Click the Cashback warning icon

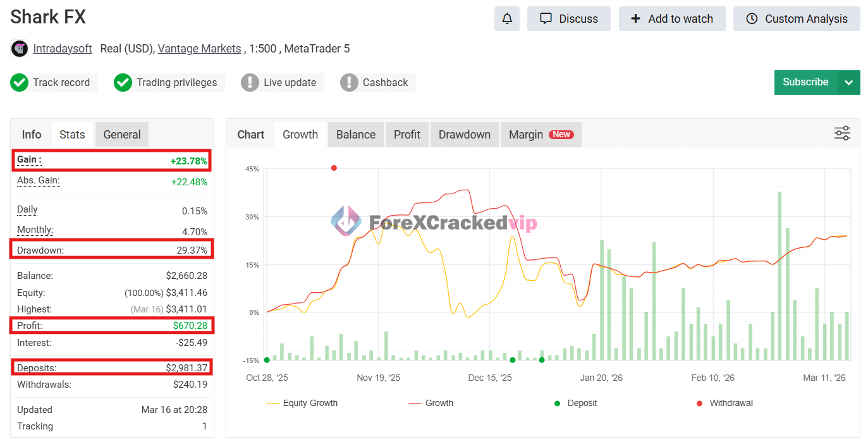click(349, 82)
